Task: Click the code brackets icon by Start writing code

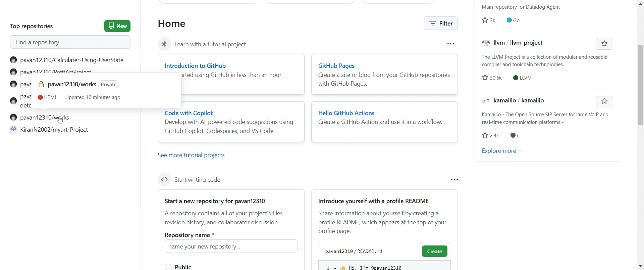Action: (164, 180)
